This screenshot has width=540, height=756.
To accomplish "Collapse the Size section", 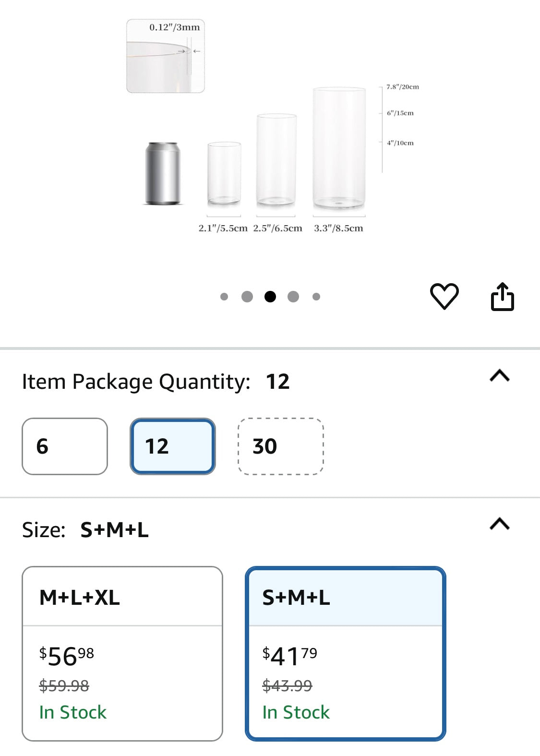I will [500, 524].
